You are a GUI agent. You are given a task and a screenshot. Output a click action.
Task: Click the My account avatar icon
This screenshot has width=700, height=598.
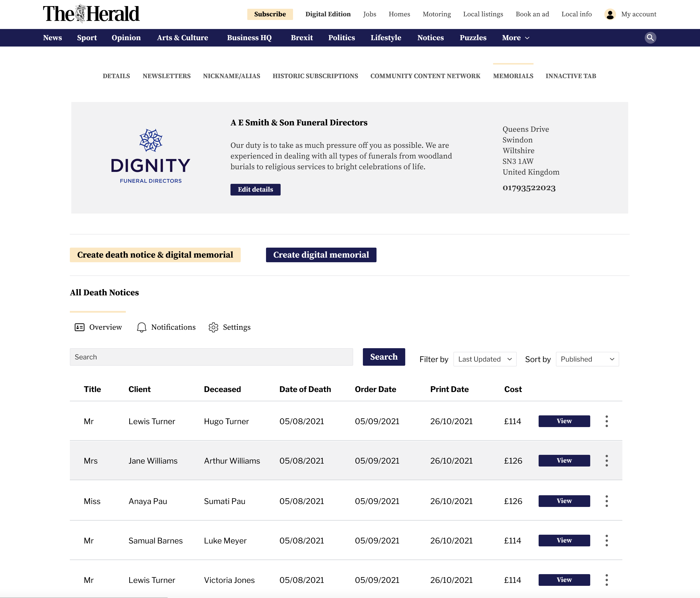pyautogui.click(x=610, y=14)
